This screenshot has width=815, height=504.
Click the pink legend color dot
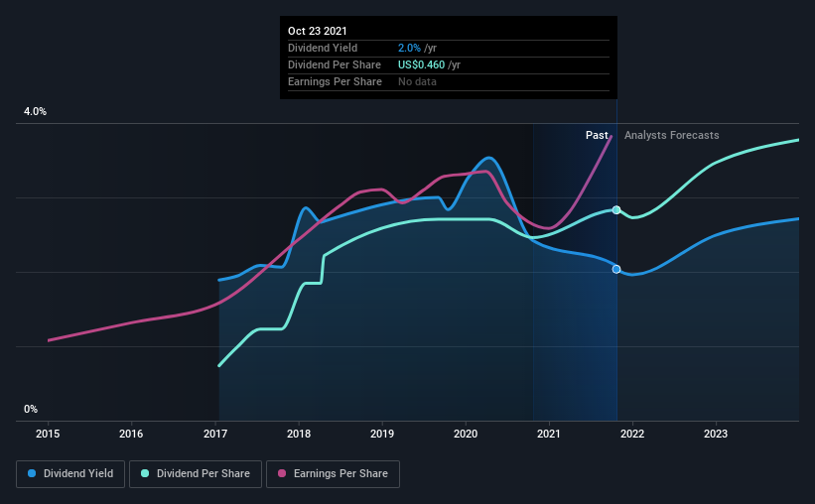point(283,474)
